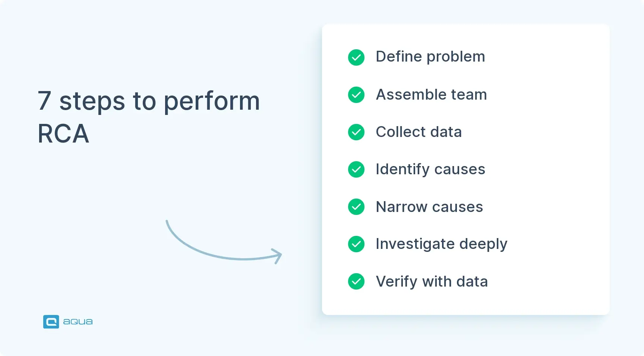Click the curved arrow graphic
The image size is (644, 356).
pyautogui.click(x=209, y=251)
